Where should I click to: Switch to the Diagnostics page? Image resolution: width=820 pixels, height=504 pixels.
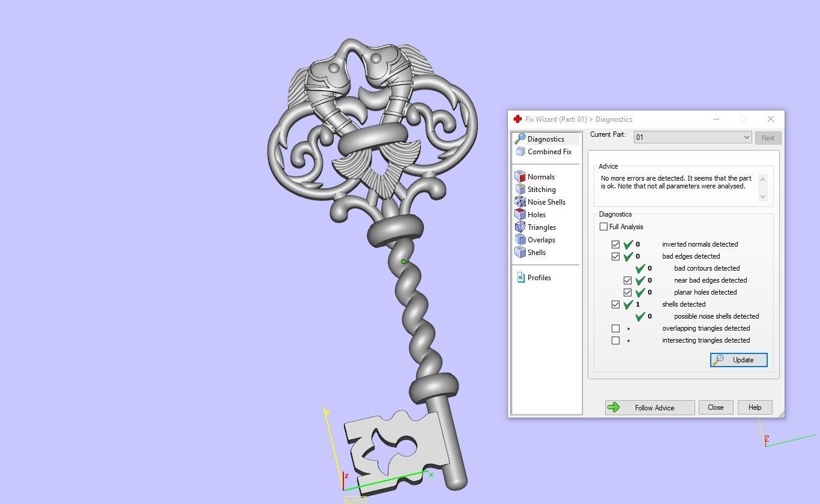pos(546,139)
